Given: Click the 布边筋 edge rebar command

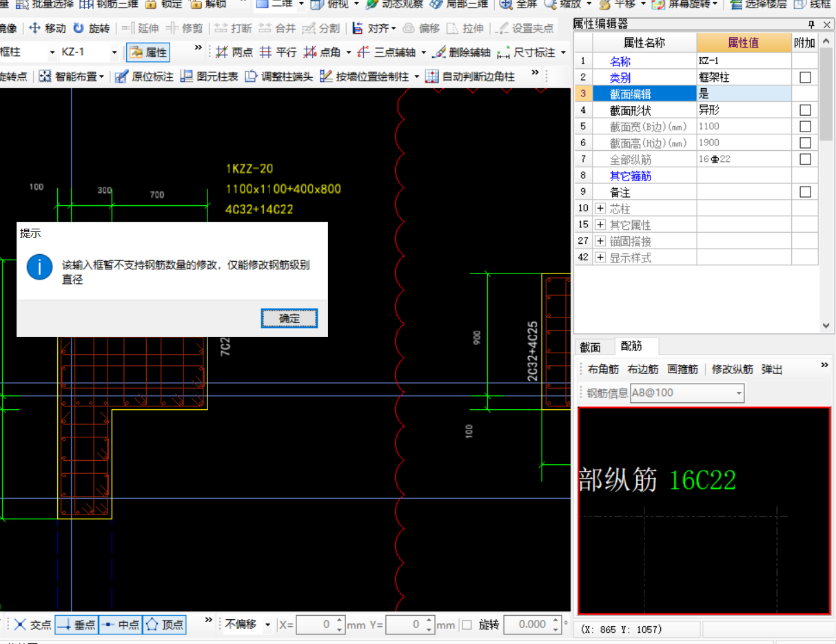Looking at the screenshot, I should pyautogui.click(x=642, y=370).
